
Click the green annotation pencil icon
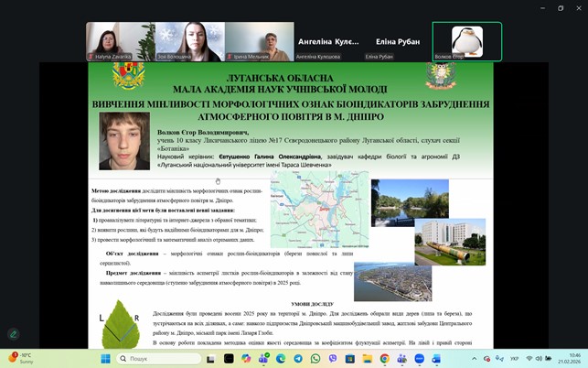point(14,334)
